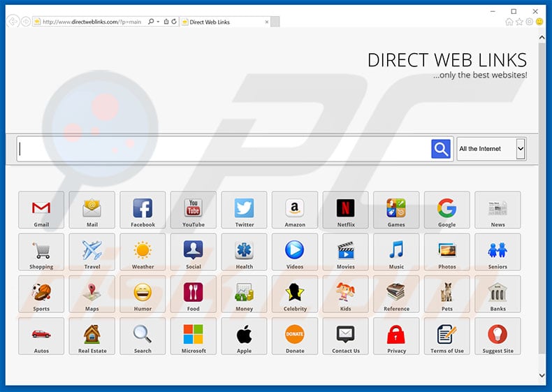This screenshot has width=552, height=392.
Task: Open the Photos tile
Action: pos(446,252)
